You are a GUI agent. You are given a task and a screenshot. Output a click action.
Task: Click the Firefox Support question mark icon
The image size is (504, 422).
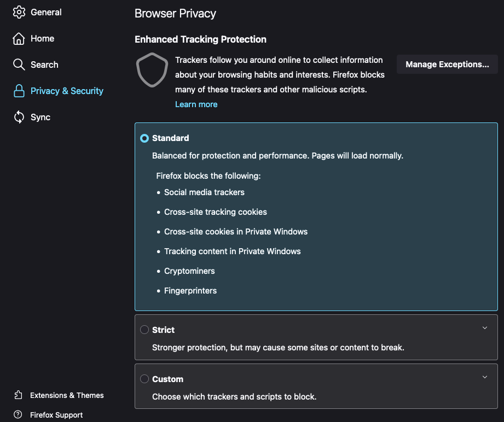[19, 415]
